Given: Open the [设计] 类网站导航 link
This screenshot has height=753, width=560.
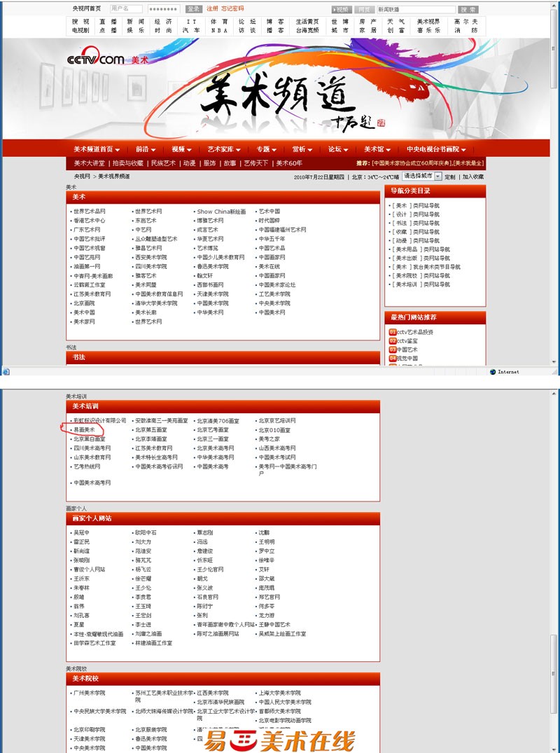Looking at the screenshot, I should click(x=416, y=214).
